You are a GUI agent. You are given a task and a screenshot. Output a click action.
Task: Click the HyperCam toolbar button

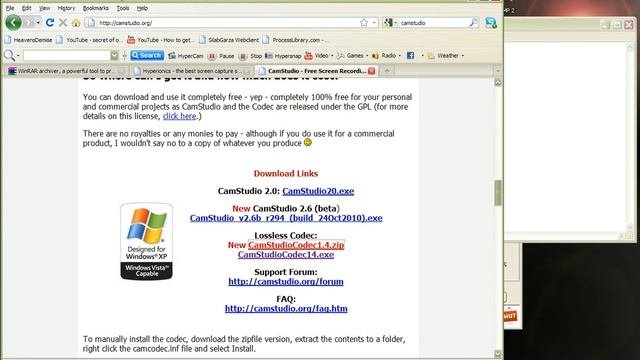[186, 56]
